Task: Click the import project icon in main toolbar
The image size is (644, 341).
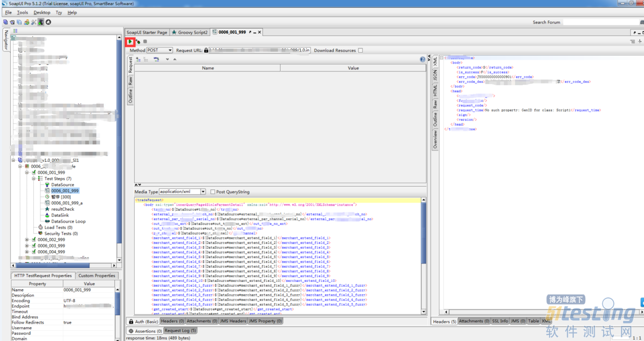Action: pos(12,22)
